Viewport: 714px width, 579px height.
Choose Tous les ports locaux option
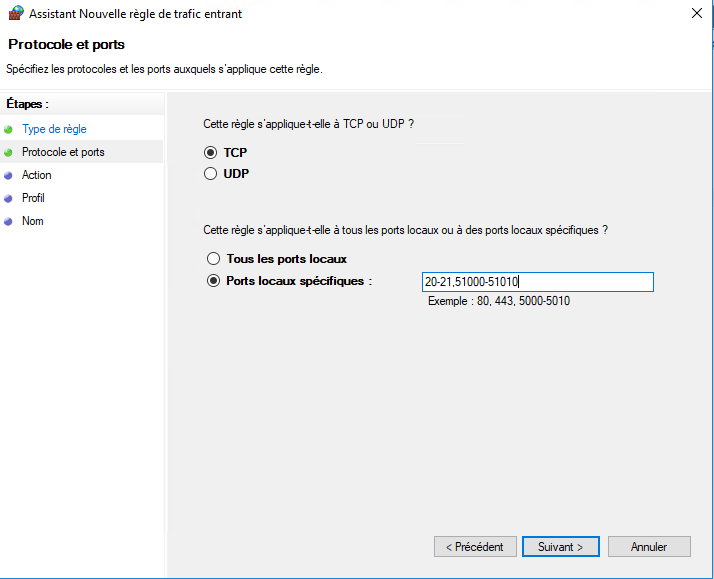[x=213, y=259]
